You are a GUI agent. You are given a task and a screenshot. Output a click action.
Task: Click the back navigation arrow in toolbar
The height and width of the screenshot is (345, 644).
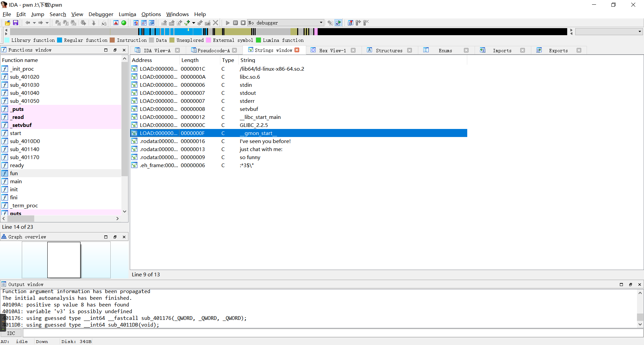28,23
